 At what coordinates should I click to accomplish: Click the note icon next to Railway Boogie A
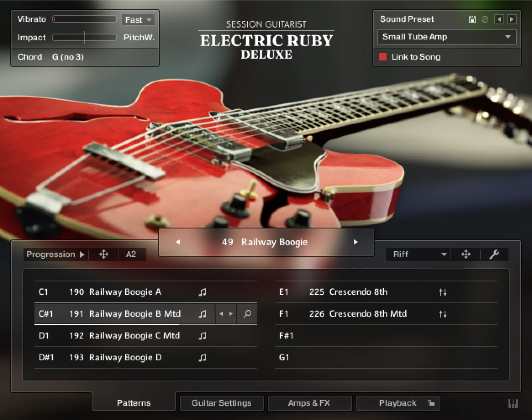(x=202, y=292)
